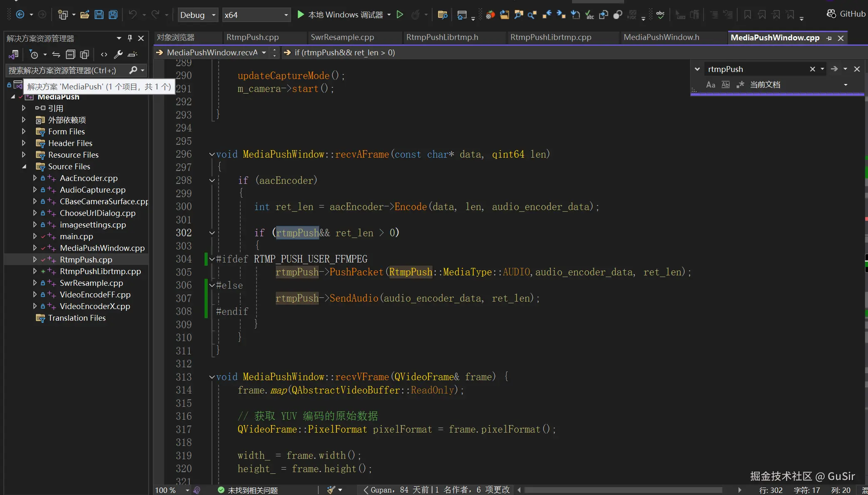Click Find Next arrow in search box
Viewport: 868px width, 495px height.
click(x=834, y=69)
